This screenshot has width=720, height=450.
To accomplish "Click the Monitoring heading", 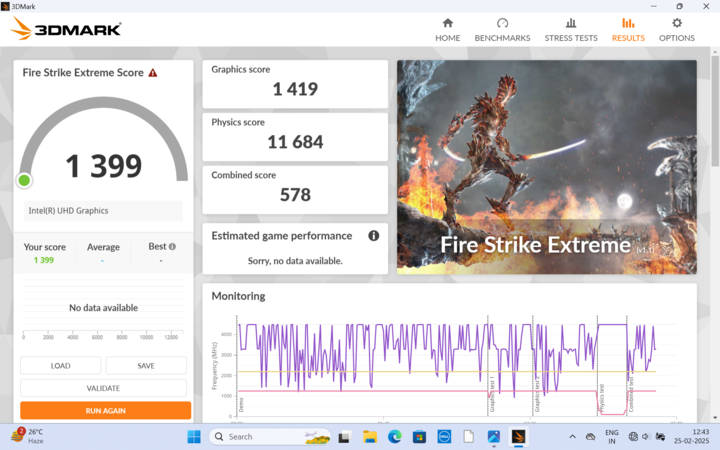I will coord(238,296).
